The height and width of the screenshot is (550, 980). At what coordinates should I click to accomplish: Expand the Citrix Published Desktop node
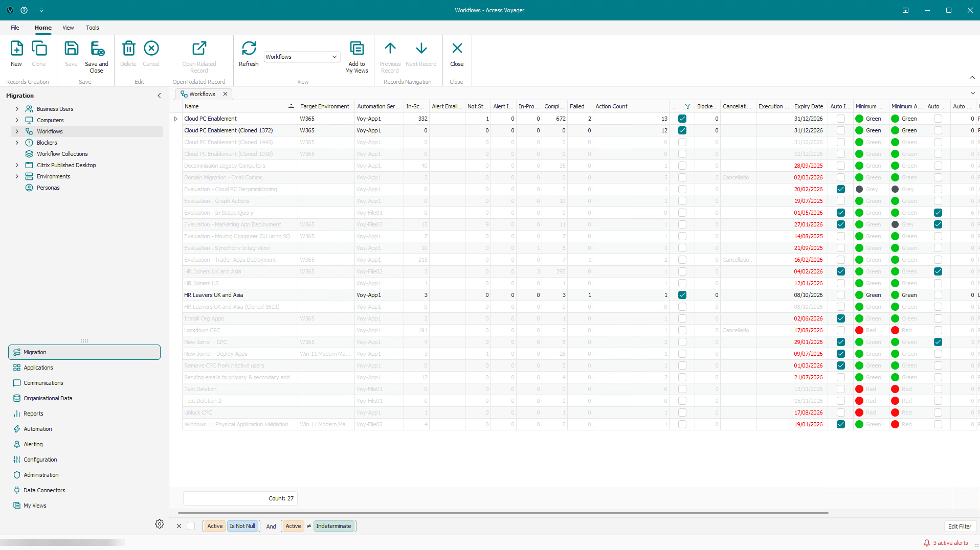(x=17, y=165)
